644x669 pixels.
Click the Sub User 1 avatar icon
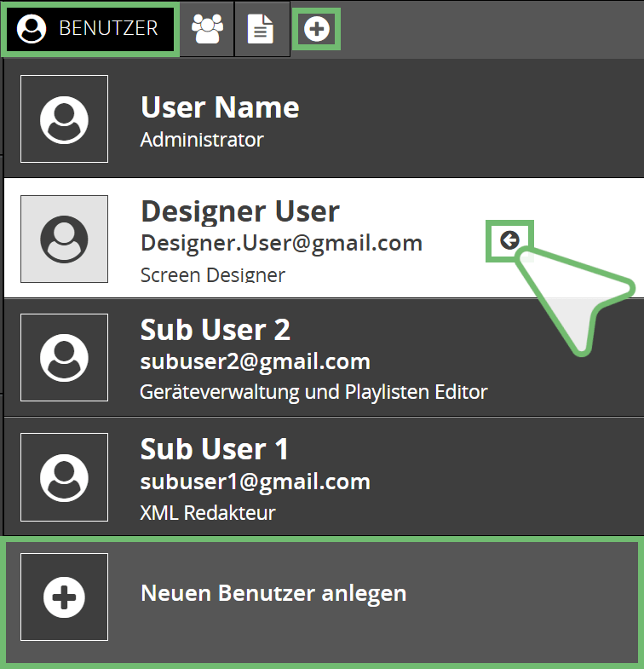pyautogui.click(x=64, y=476)
